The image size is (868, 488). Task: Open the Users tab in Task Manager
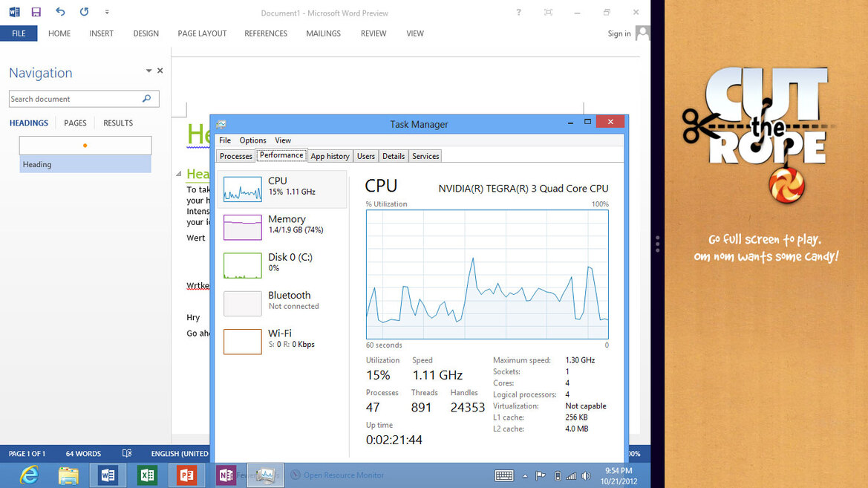coord(366,156)
